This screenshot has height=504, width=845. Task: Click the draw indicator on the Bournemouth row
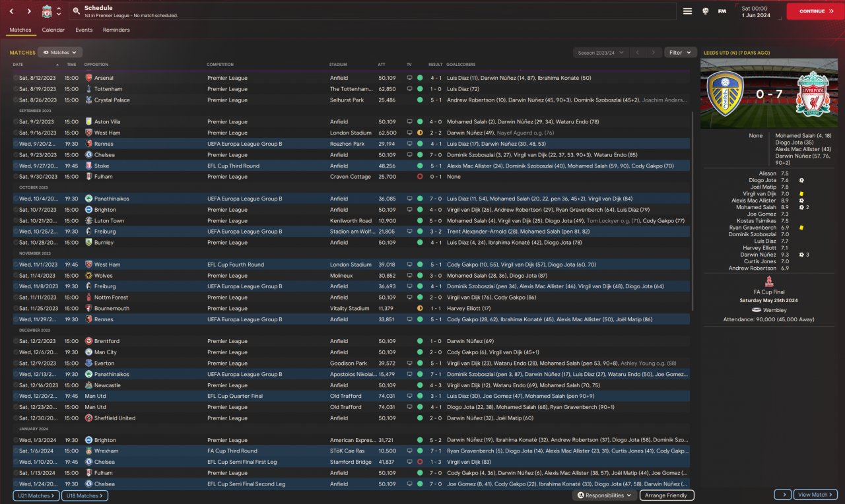420,309
